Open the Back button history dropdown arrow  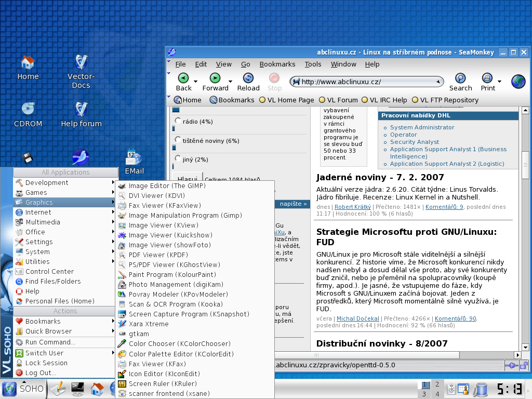[195, 82]
